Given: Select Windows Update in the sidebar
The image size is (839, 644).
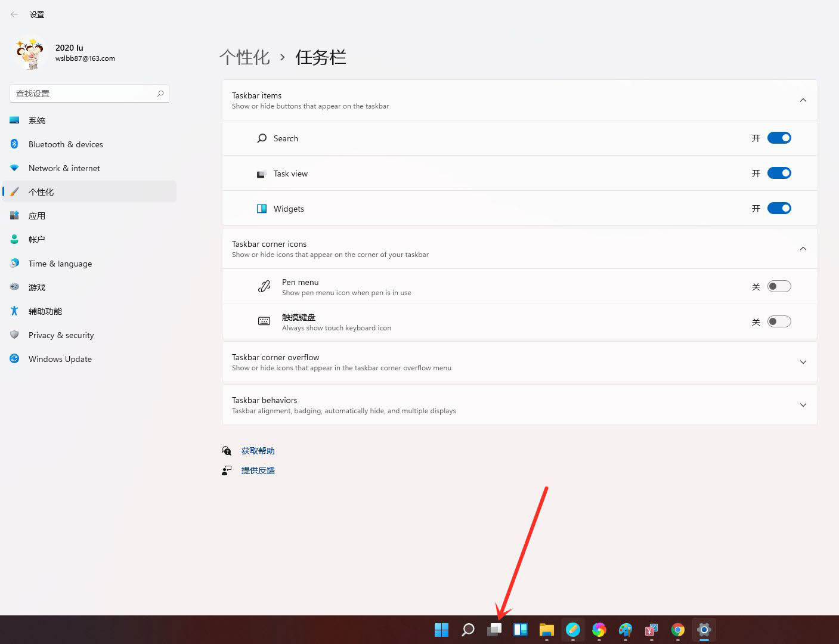Looking at the screenshot, I should pos(60,358).
